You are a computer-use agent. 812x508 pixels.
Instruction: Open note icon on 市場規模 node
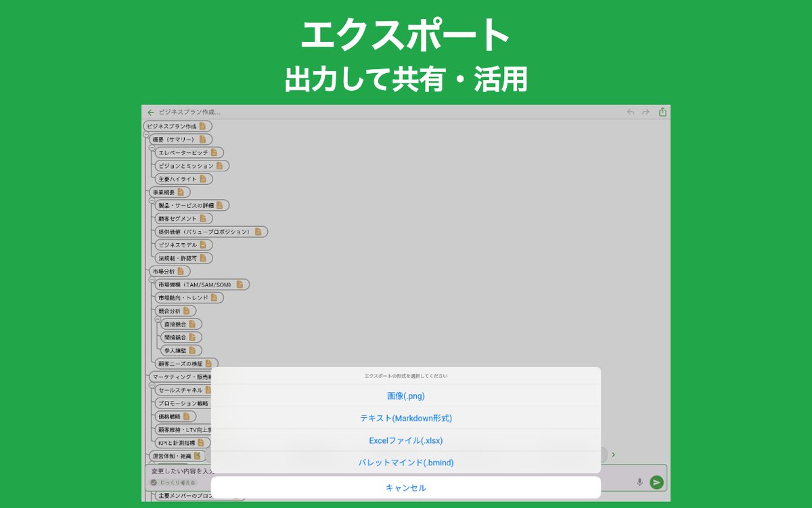tap(240, 284)
